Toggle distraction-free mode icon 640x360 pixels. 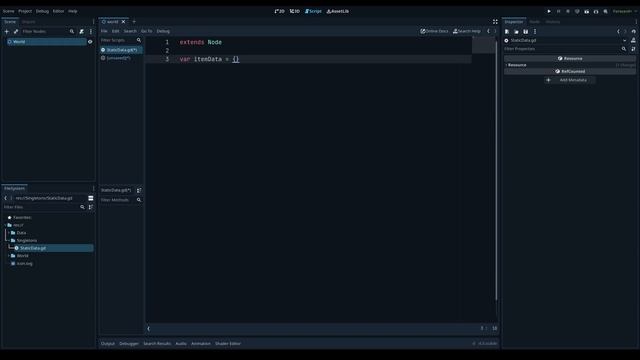click(495, 22)
